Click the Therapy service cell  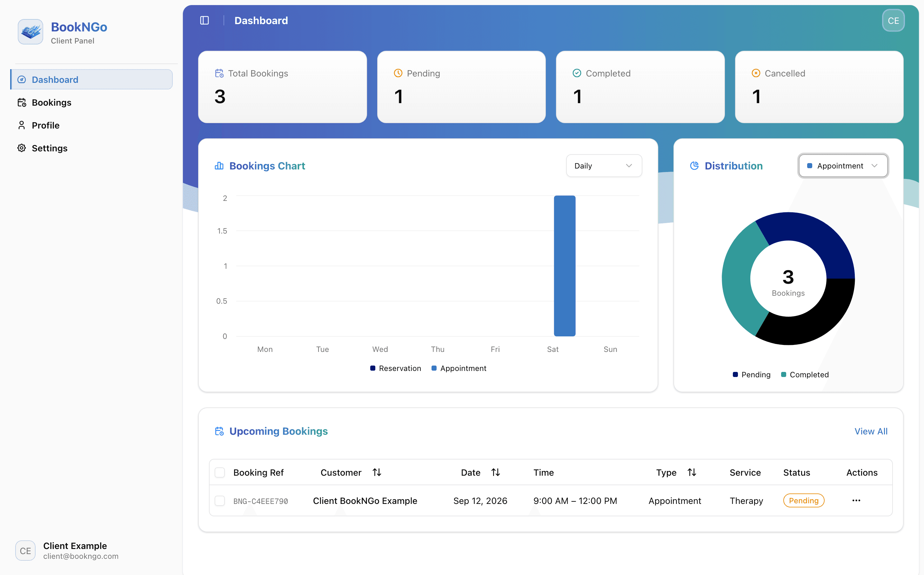point(746,501)
